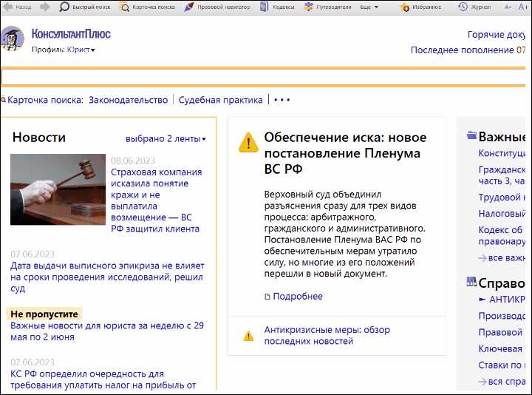Select Законодательство search card section
Viewport: 532px width, 395px height.
point(129,100)
